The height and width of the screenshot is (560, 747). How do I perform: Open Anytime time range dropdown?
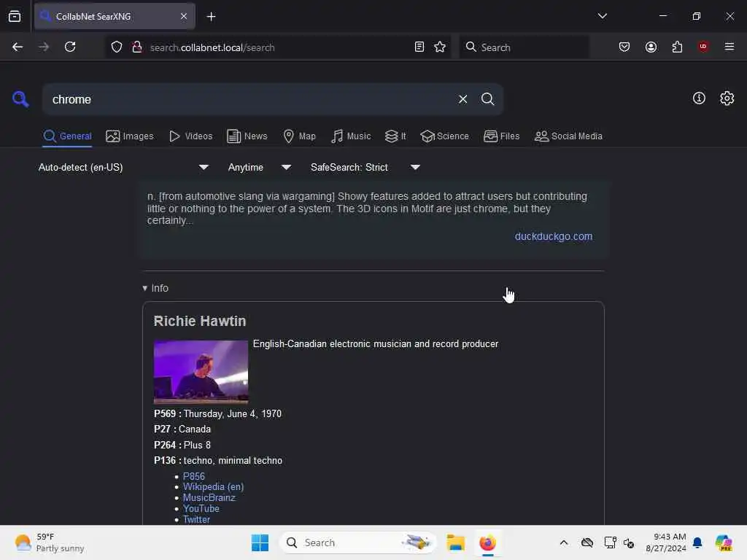(x=260, y=167)
